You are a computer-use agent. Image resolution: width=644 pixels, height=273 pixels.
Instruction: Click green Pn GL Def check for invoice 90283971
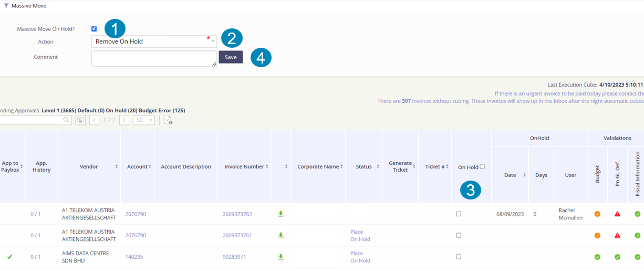617,257
